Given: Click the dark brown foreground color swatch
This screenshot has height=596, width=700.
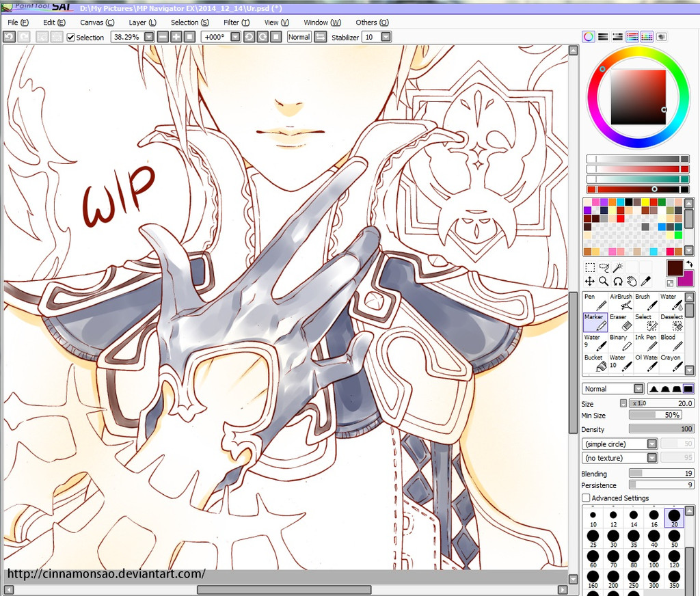Looking at the screenshot, I should tap(674, 268).
